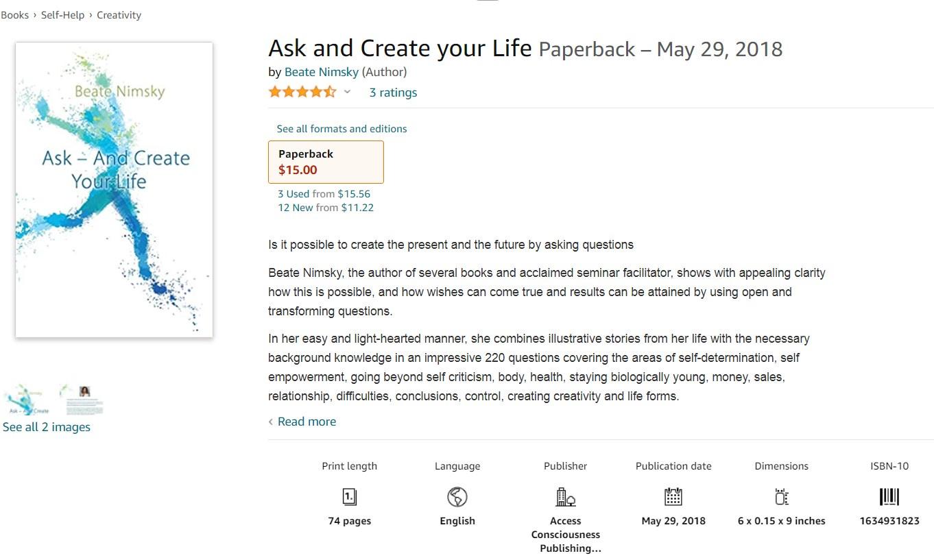Click the ISBN-10 barcode icon

(x=889, y=496)
